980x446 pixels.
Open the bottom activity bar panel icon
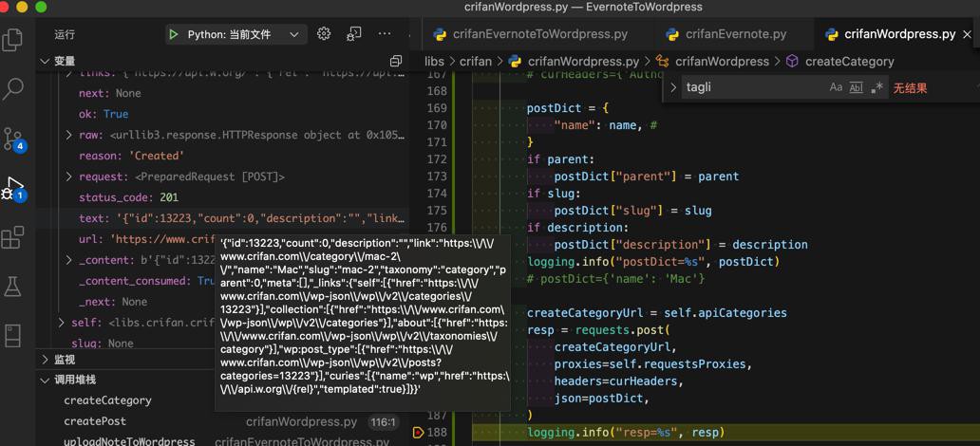(x=12, y=335)
